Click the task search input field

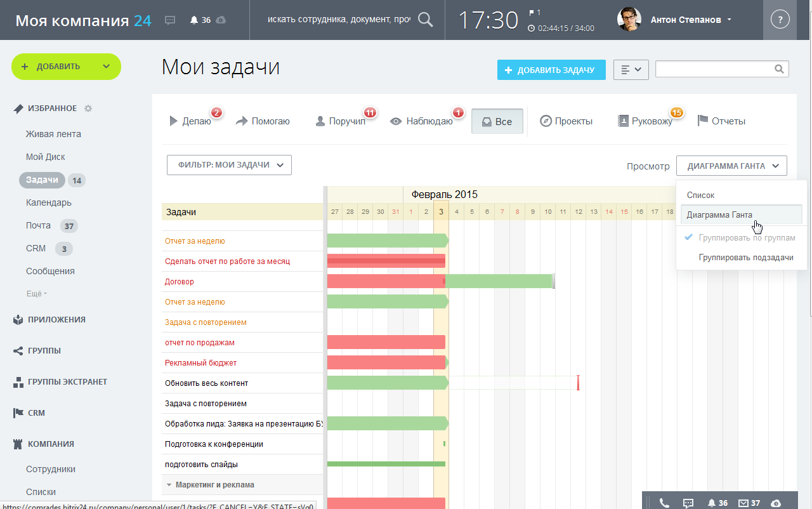coord(714,69)
